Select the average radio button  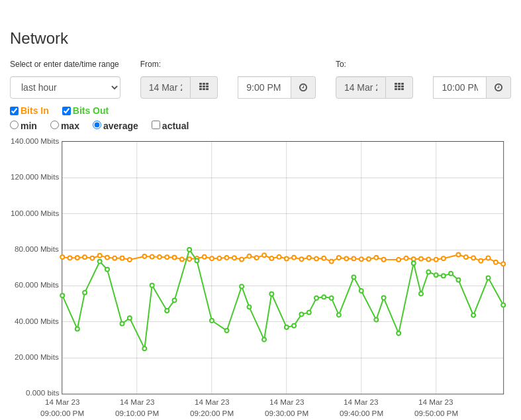[97, 125]
